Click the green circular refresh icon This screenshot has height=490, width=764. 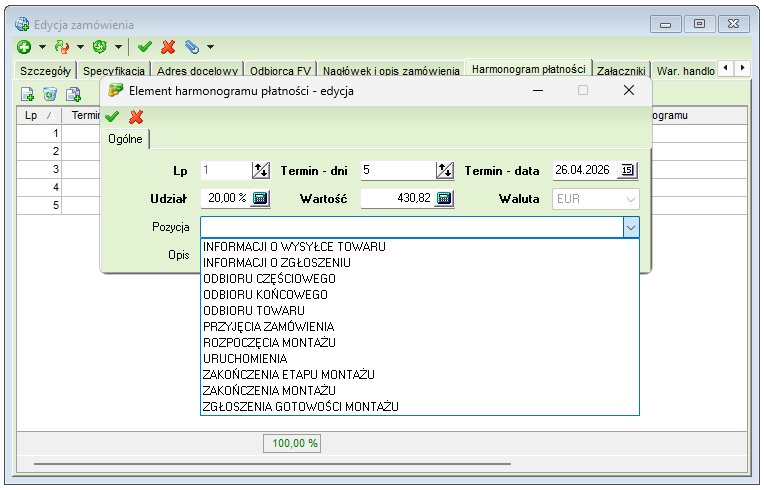[100, 47]
